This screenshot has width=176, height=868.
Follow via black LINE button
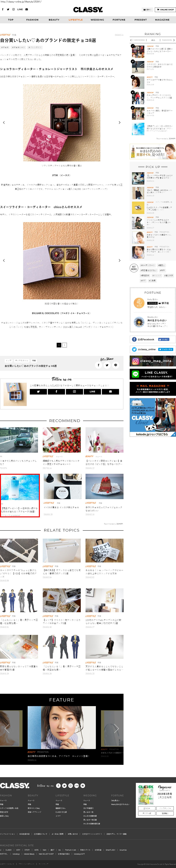[92, 392]
